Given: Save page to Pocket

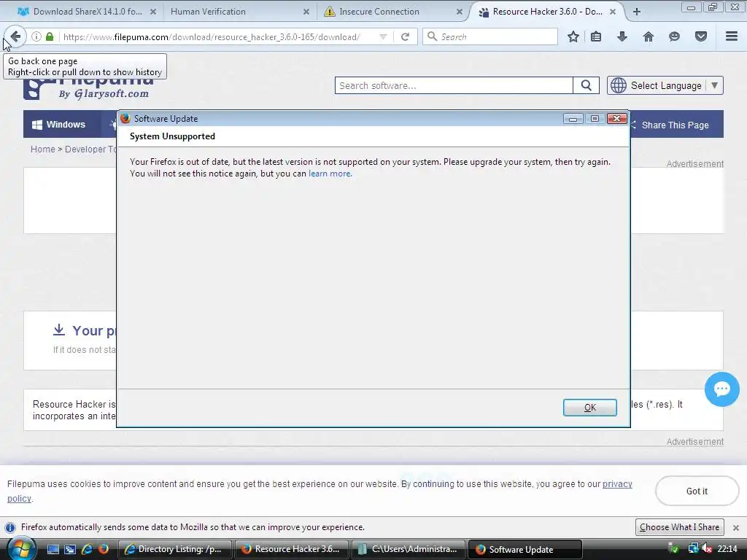Looking at the screenshot, I should click(x=701, y=36).
